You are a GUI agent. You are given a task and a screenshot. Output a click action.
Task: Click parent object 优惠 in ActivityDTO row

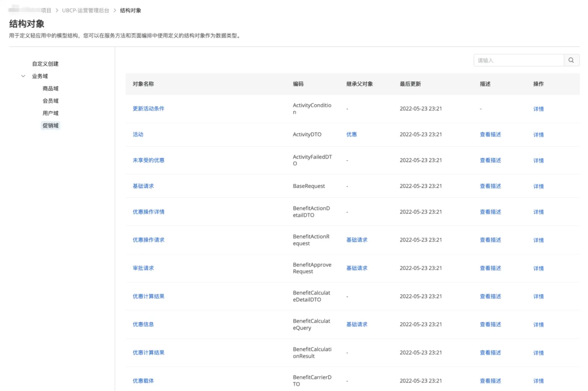(352, 135)
